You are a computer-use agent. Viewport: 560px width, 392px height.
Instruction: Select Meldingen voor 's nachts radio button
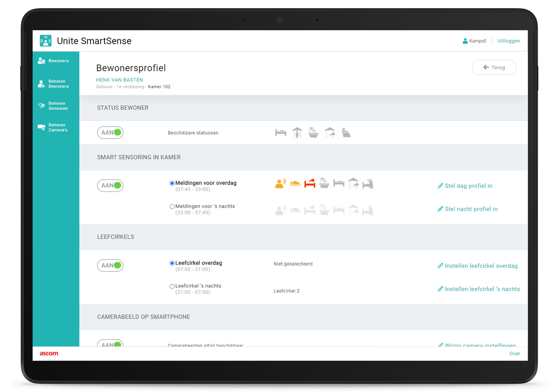click(x=172, y=206)
